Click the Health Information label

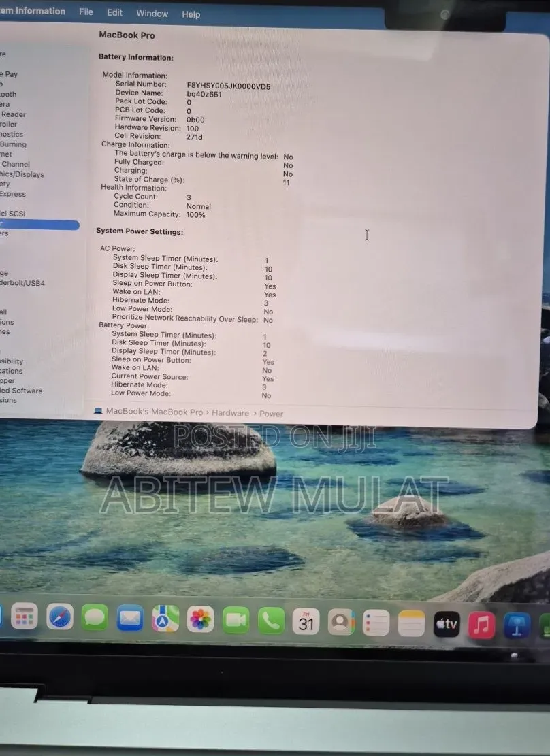(133, 187)
